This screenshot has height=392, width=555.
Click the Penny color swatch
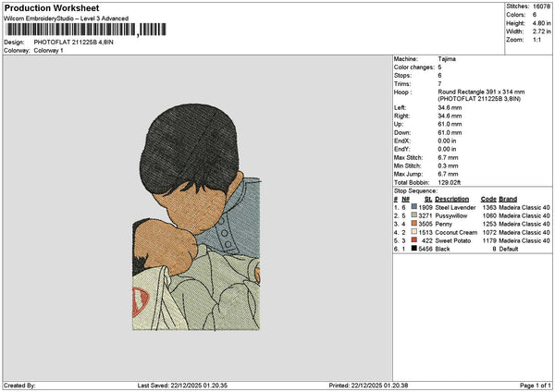pos(414,223)
